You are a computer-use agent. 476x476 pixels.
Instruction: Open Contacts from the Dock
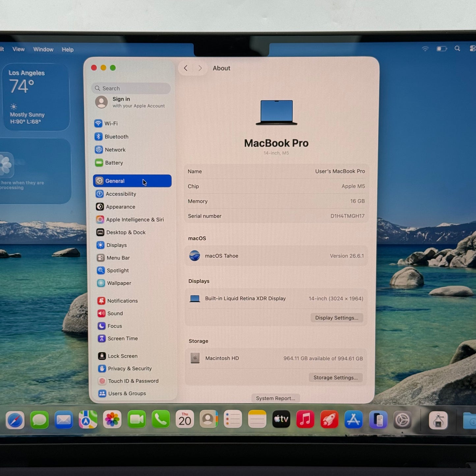tap(209, 419)
